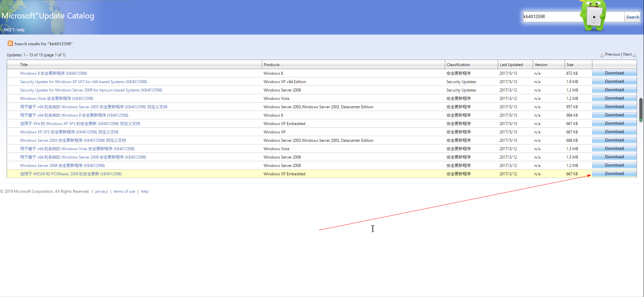Screen dimensions: 644x297
Task: Download the Windows 8 872 KB update
Action: point(614,73)
